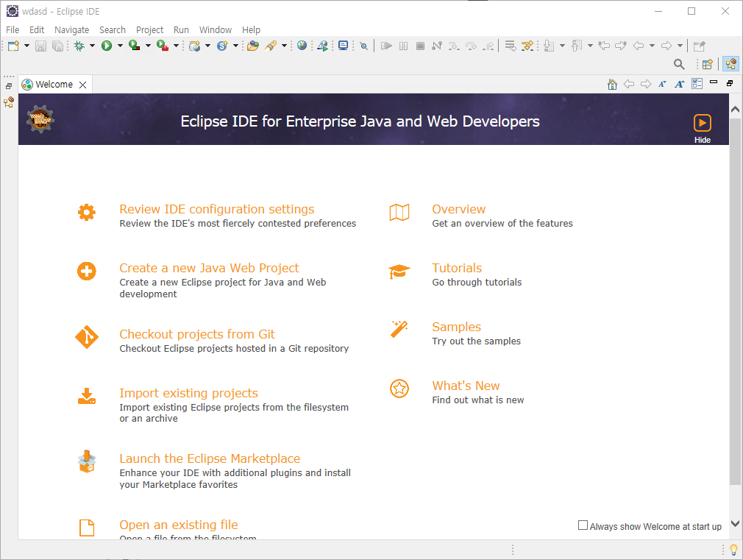This screenshot has width=743, height=560.
Task: Click the Last Edit Location icon
Action: tap(604, 46)
